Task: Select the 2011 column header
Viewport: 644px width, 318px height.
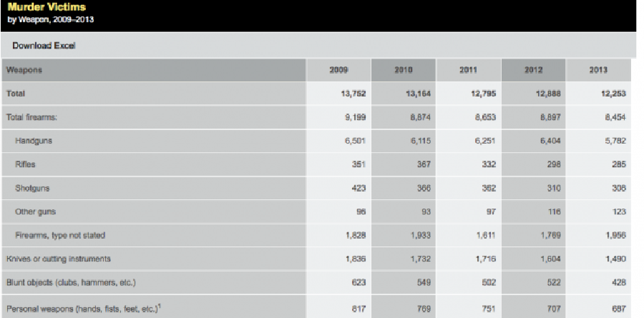Action: click(468, 70)
